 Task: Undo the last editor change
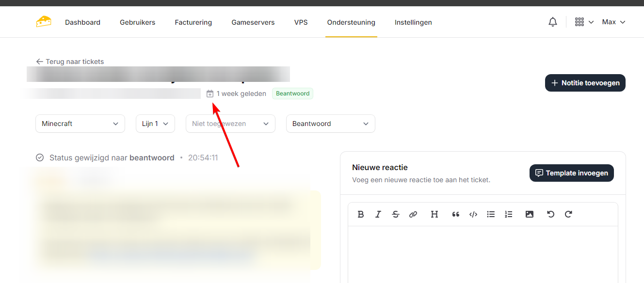(x=550, y=214)
